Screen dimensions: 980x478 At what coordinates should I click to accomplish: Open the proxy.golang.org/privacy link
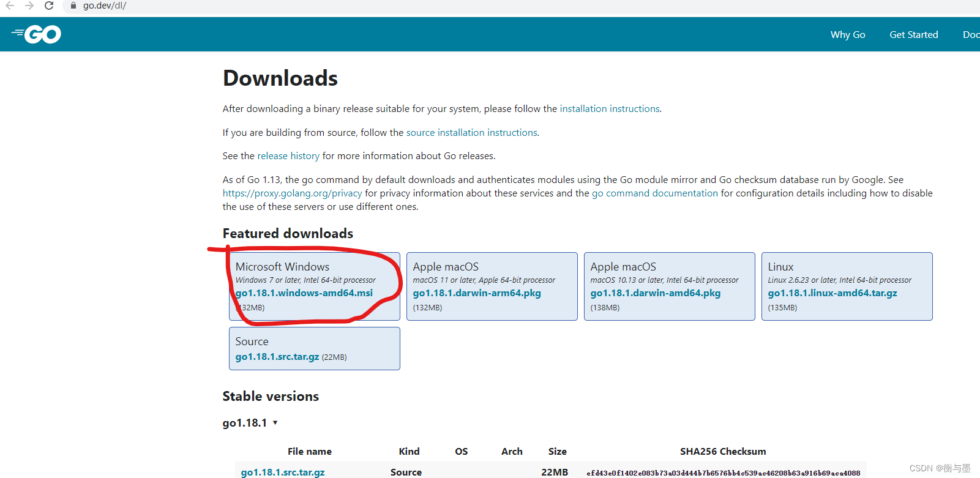(x=293, y=193)
